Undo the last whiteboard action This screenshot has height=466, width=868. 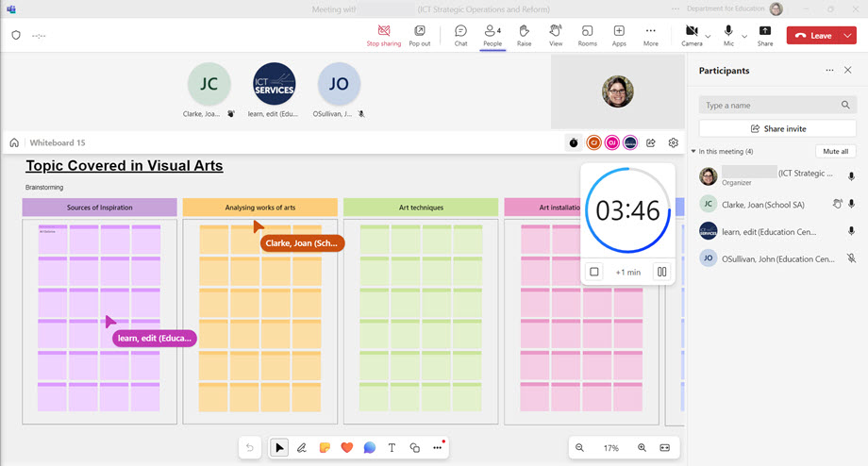tap(250, 448)
